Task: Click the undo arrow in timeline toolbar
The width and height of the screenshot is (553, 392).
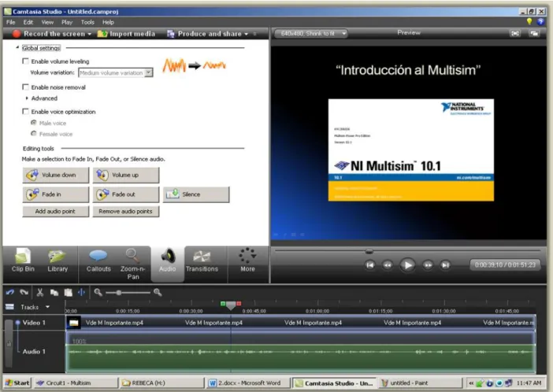Action: 10,292
